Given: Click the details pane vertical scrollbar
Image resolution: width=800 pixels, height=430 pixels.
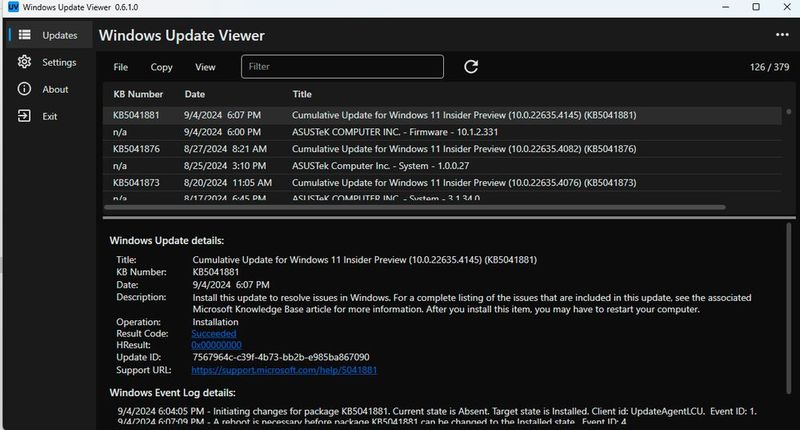Looking at the screenshot, I should 789,309.
